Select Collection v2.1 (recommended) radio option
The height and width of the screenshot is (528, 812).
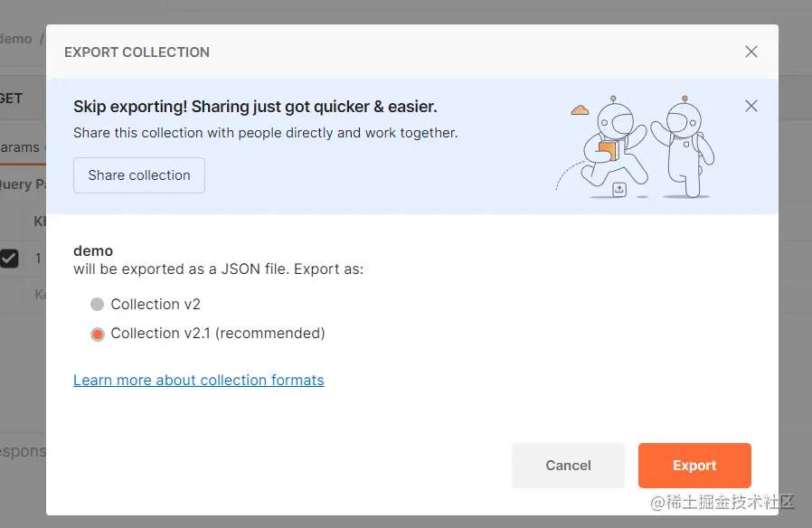pyautogui.click(x=97, y=334)
